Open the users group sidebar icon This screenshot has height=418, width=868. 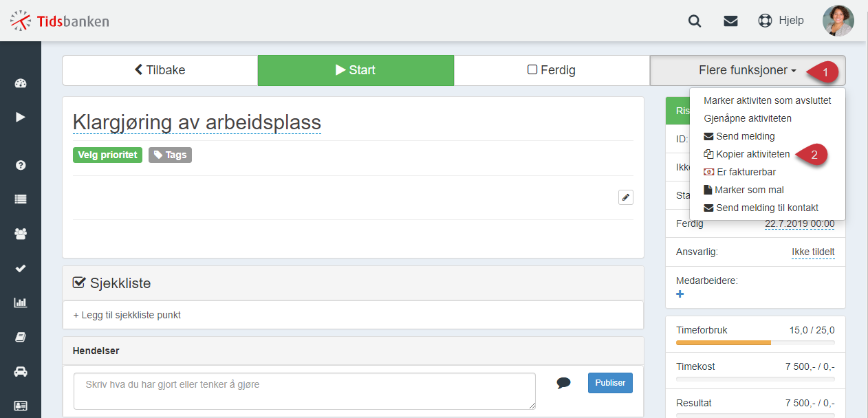pos(20,234)
